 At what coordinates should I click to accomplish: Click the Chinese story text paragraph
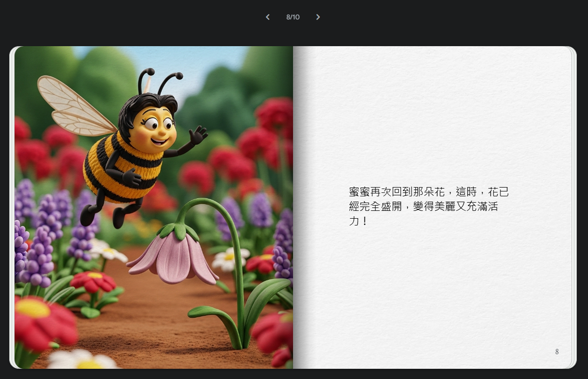tap(429, 206)
